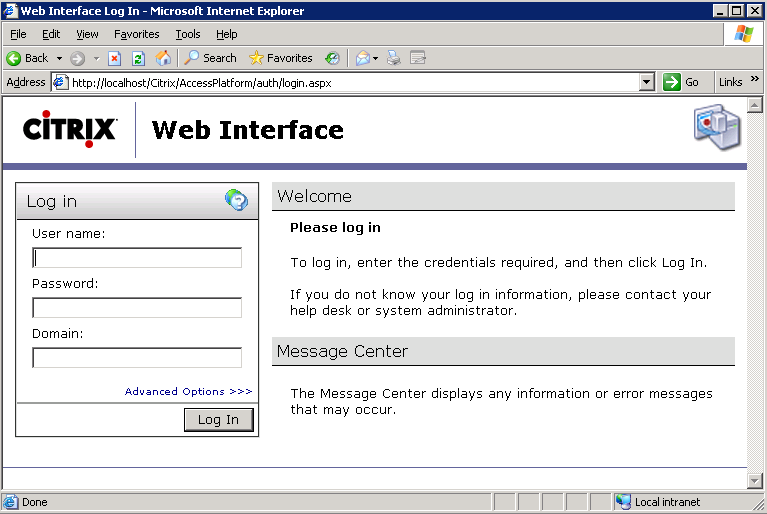Click the Message Center heading
This screenshot has width=767, height=514.
click(x=342, y=351)
